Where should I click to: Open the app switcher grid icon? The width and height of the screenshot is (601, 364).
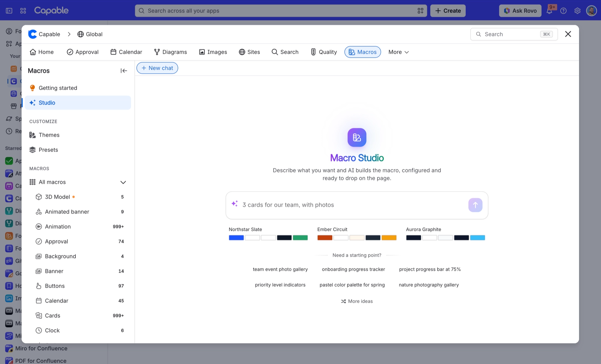click(23, 11)
